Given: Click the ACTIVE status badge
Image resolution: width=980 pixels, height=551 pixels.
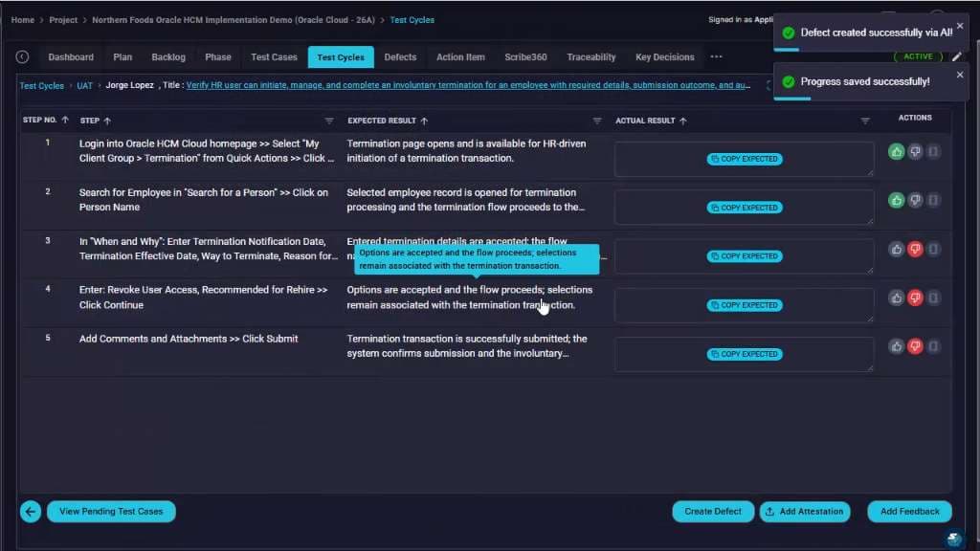Looking at the screenshot, I should pos(918,56).
